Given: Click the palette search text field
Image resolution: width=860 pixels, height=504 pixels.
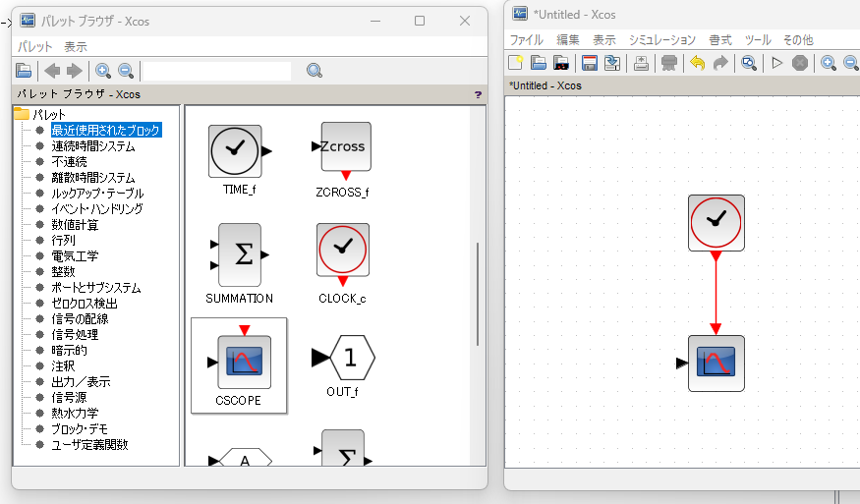Looking at the screenshot, I should point(218,70).
